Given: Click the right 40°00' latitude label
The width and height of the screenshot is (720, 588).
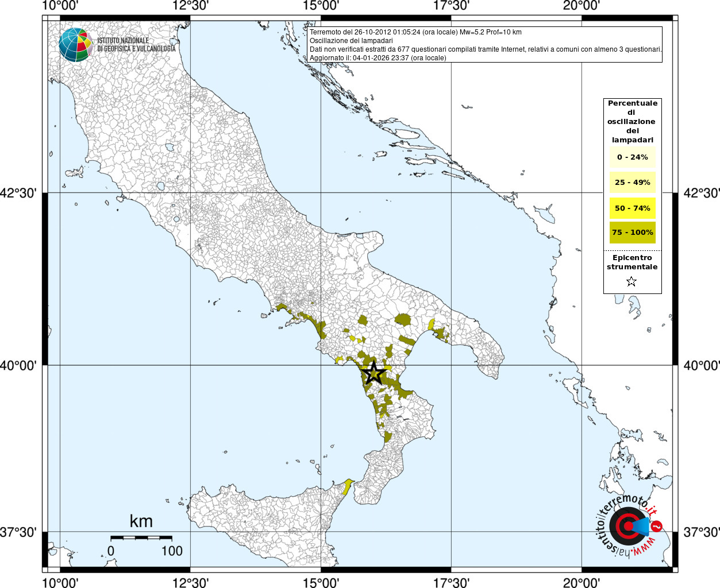Looking at the screenshot, I should tap(701, 365).
